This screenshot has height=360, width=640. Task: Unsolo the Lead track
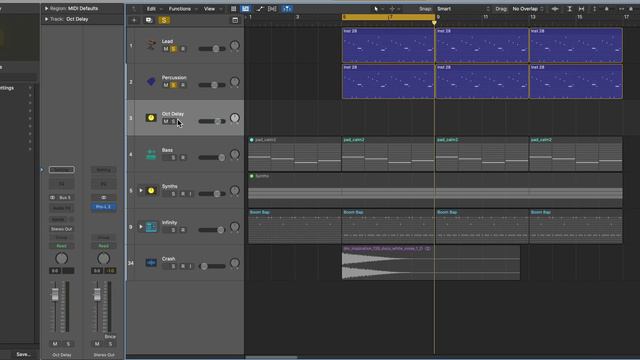coord(173,49)
